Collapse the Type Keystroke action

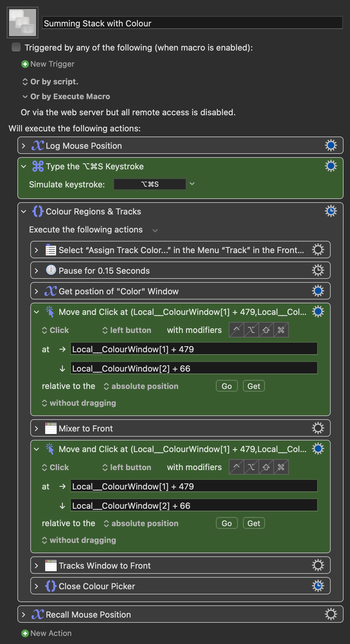coord(24,166)
